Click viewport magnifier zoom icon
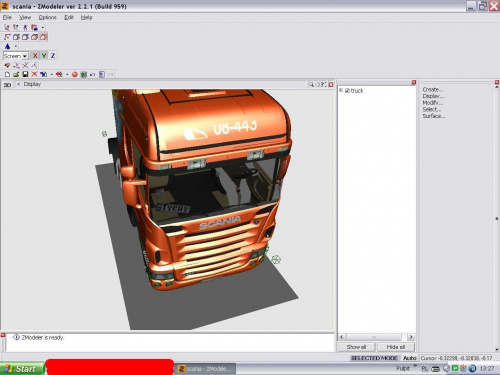Viewport: 500px width, 375px height. point(311,85)
